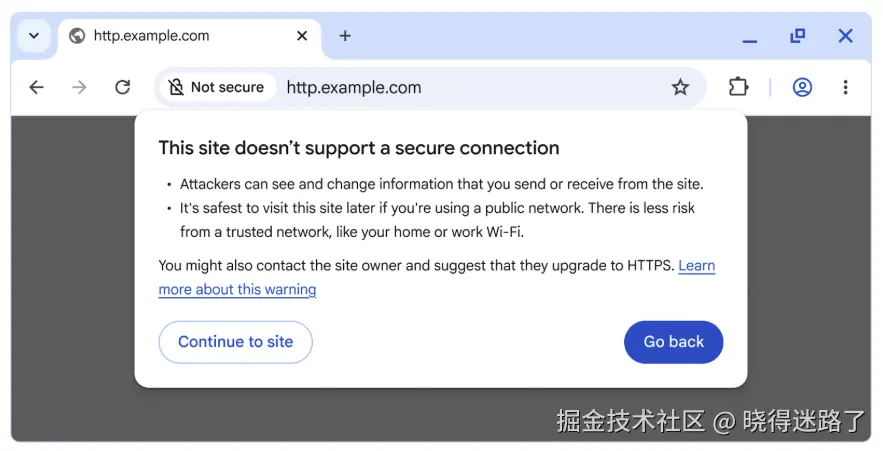Reload the current page

point(122,87)
